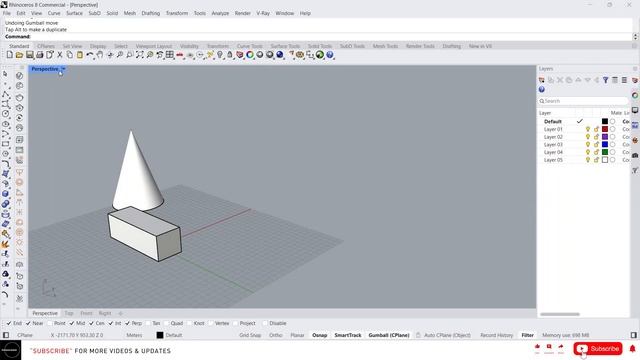Add a viewport tab with the plus sign
Screen dimensions: 640x360
(120, 313)
